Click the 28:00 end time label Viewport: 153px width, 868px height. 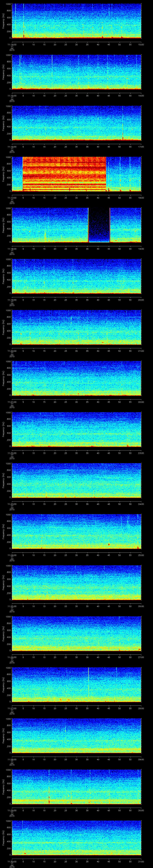[141, 708]
